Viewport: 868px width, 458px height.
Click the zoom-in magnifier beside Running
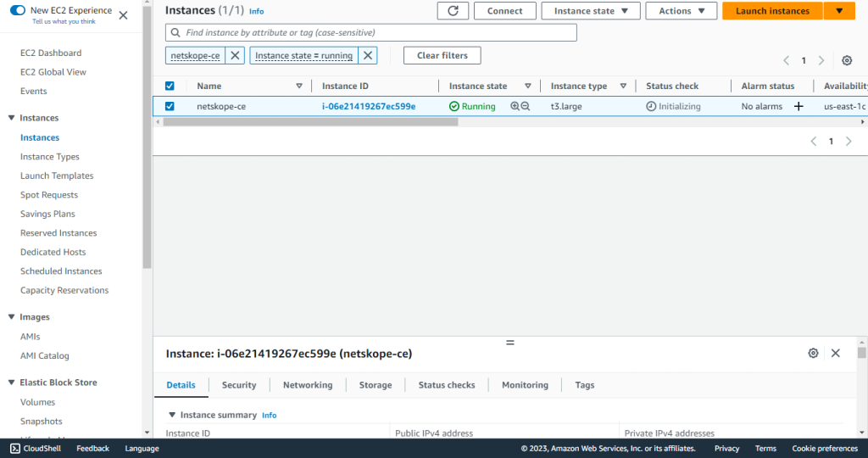coord(515,106)
